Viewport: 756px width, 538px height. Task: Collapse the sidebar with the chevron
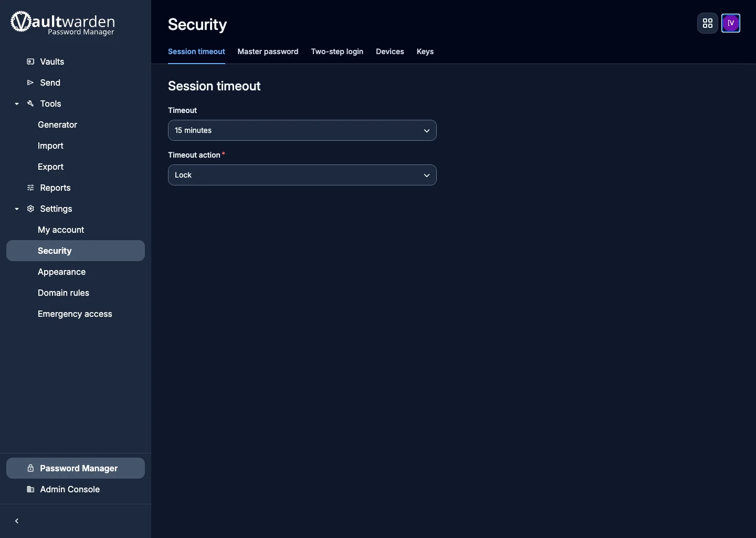tap(17, 521)
